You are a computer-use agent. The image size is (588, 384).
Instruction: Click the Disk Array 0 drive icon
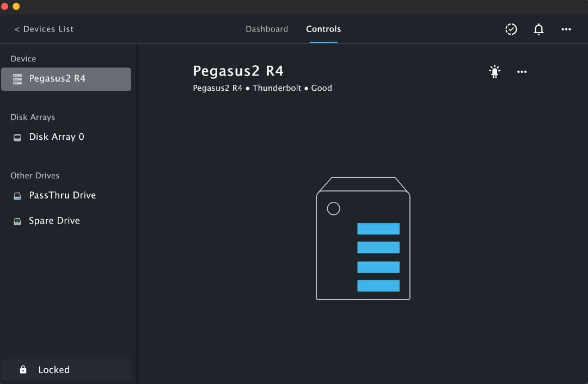pos(17,137)
